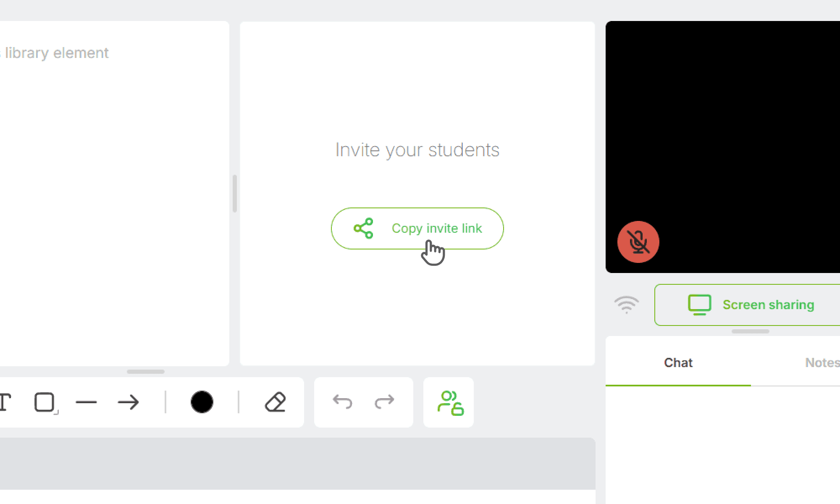Switch to the Chat tab

pyautogui.click(x=678, y=362)
